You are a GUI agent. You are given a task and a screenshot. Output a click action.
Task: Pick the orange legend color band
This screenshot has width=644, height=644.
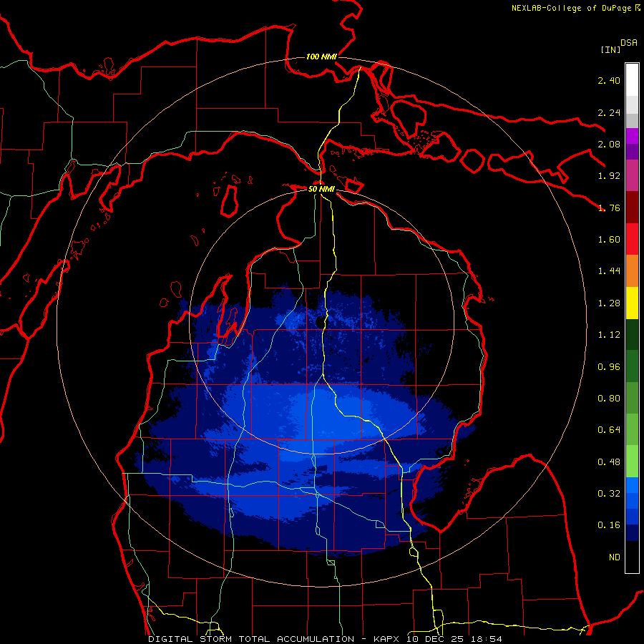point(632,271)
